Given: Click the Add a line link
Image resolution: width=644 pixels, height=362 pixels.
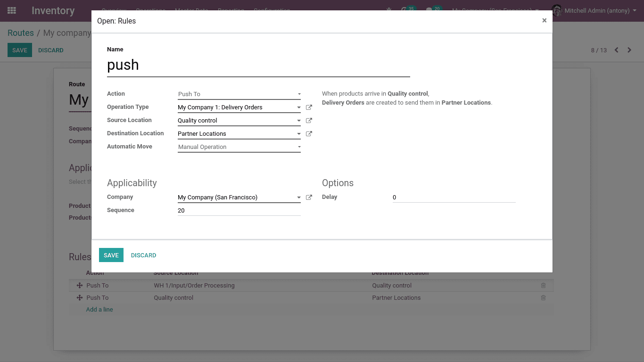Looking at the screenshot, I should click(99, 310).
